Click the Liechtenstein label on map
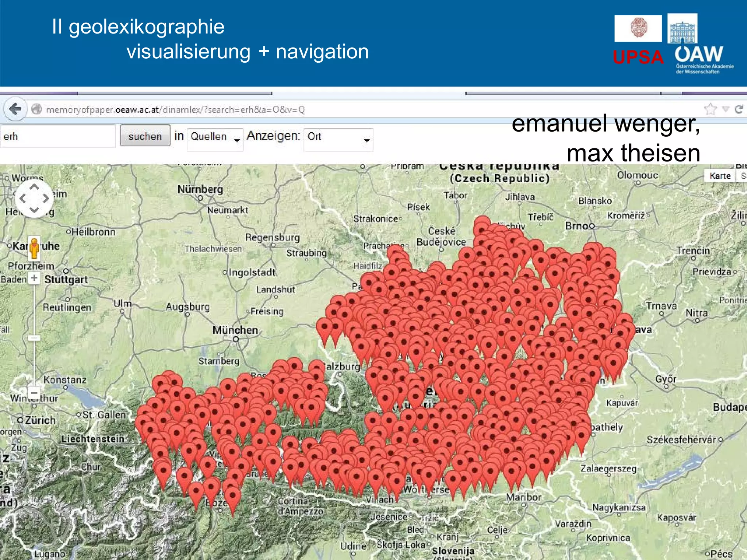This screenshot has width=747, height=560. (93, 439)
